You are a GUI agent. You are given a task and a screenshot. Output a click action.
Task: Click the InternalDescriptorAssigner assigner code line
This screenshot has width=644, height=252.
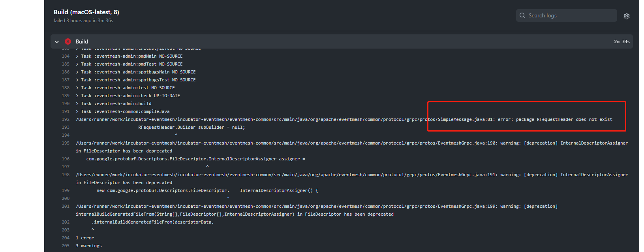coord(196,159)
